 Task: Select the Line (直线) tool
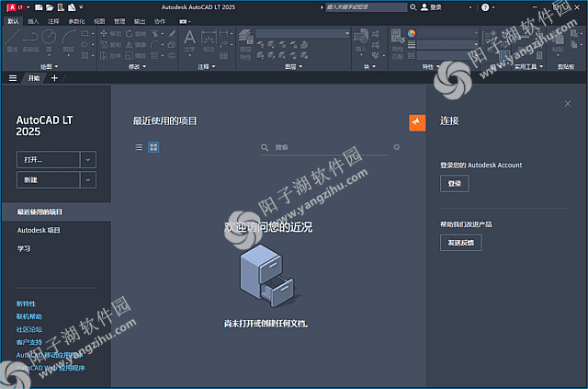click(12, 41)
